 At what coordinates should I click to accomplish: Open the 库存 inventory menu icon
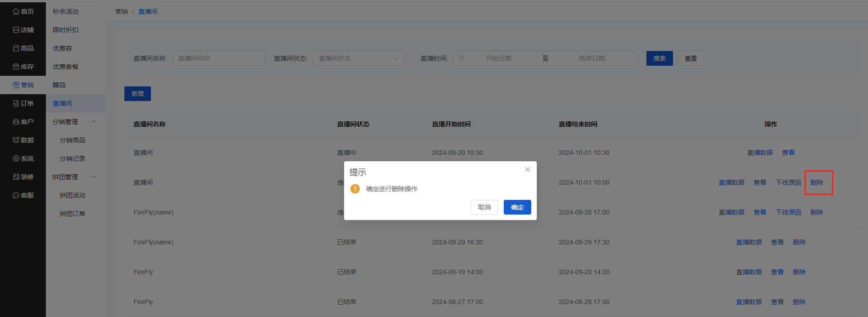pos(16,67)
